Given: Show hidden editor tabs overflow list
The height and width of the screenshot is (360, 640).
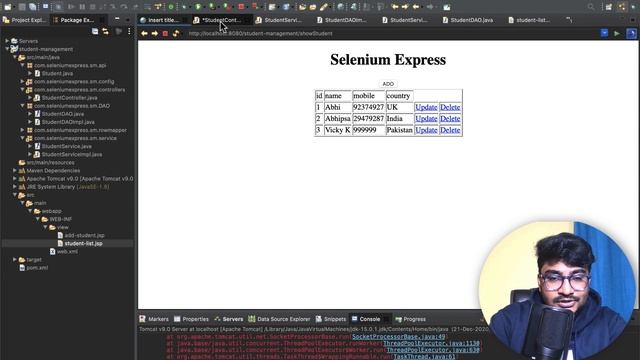Looking at the screenshot, I should click(569, 20).
